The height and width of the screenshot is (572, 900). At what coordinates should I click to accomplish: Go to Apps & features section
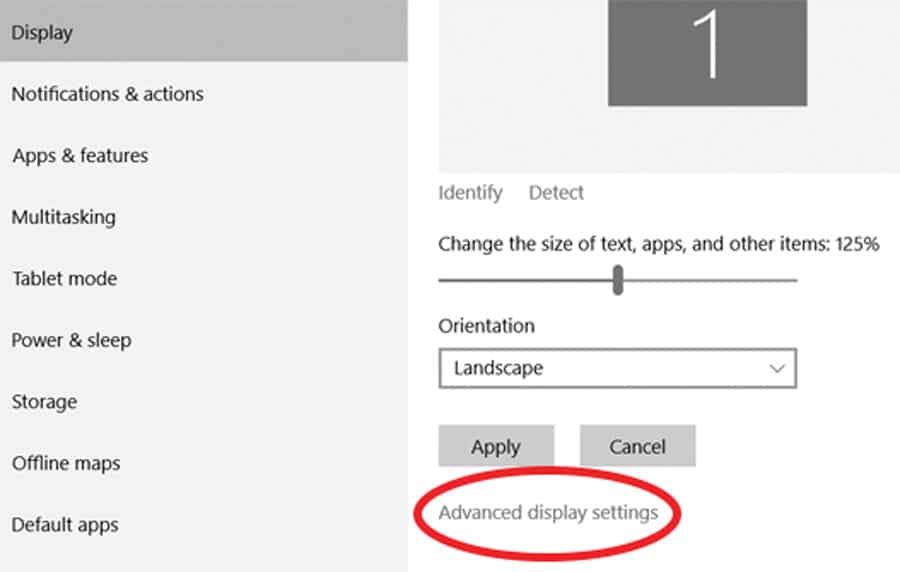pyautogui.click(x=80, y=155)
